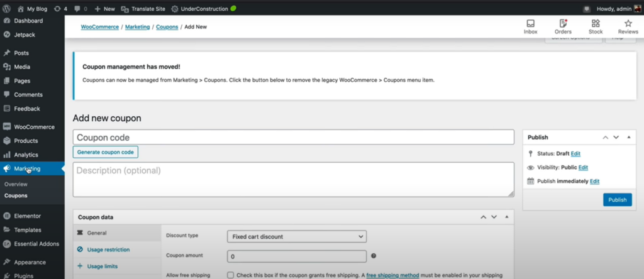
Task: Open the Coupons submenu item
Action: 16,195
